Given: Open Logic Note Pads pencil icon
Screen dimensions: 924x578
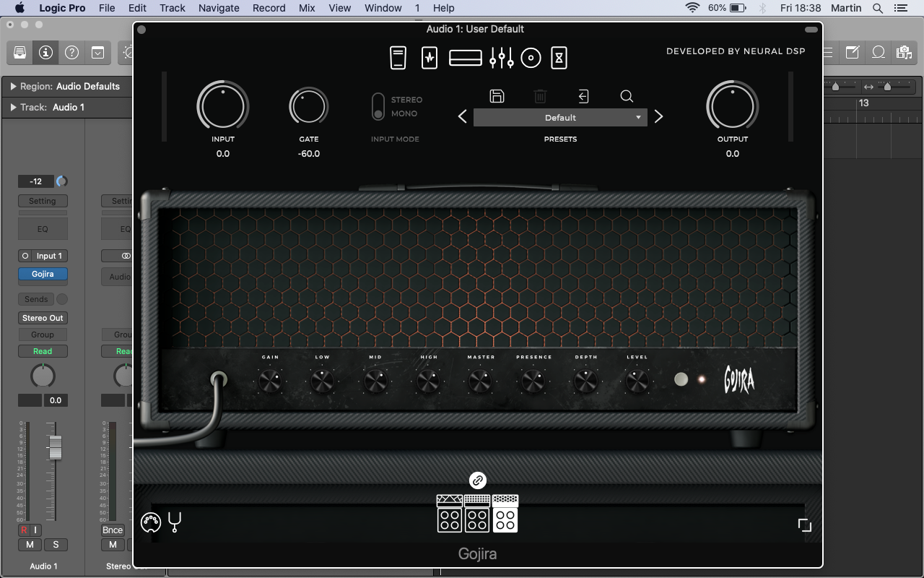Looking at the screenshot, I should 853,52.
